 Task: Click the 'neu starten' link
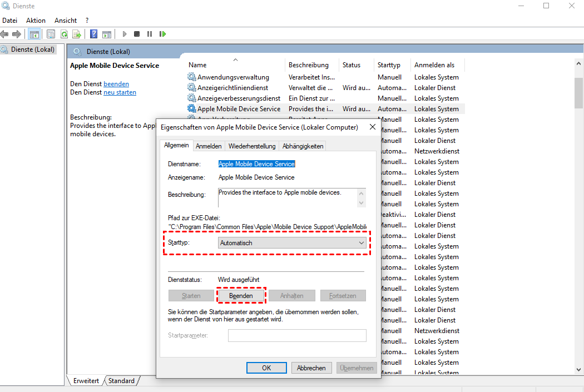pos(120,92)
